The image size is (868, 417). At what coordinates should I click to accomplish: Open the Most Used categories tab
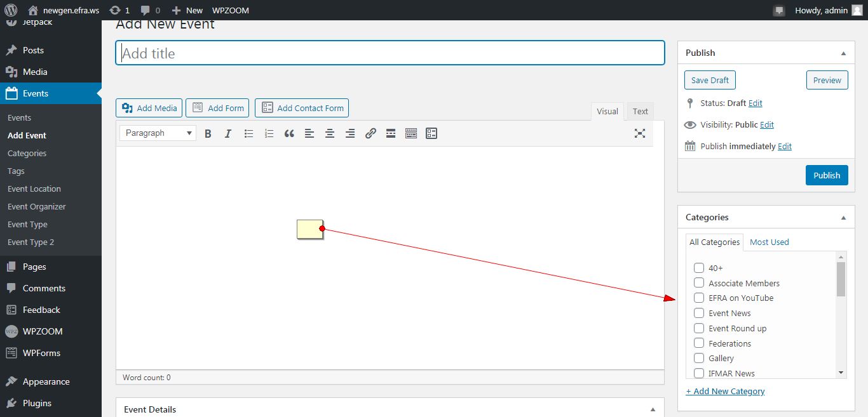click(x=769, y=242)
